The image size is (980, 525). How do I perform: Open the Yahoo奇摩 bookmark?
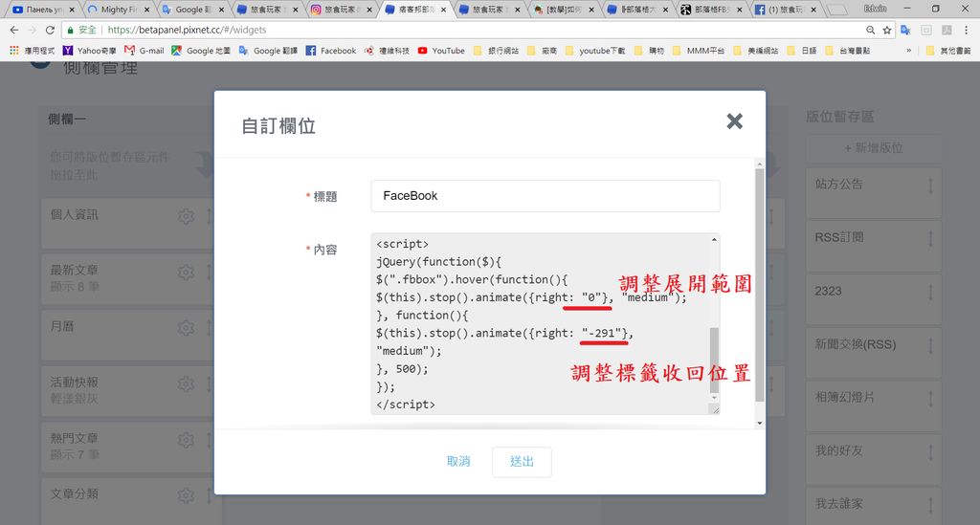89,51
